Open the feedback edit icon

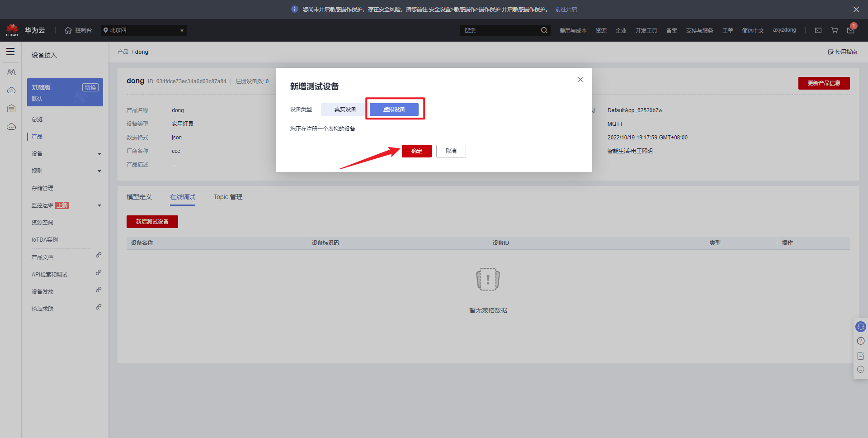click(861, 356)
